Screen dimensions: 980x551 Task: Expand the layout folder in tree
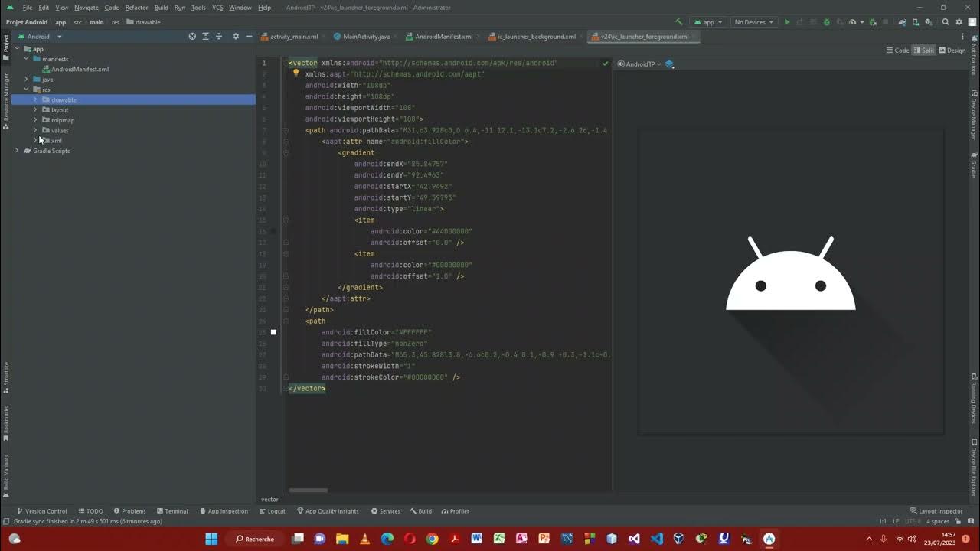(x=35, y=110)
